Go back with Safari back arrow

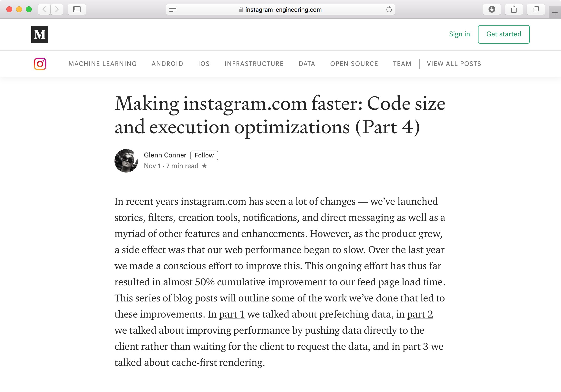click(x=44, y=10)
